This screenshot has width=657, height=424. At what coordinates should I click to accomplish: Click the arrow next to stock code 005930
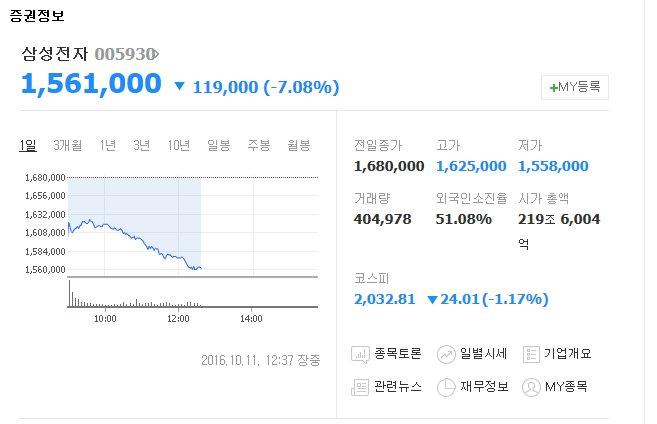(x=155, y=54)
